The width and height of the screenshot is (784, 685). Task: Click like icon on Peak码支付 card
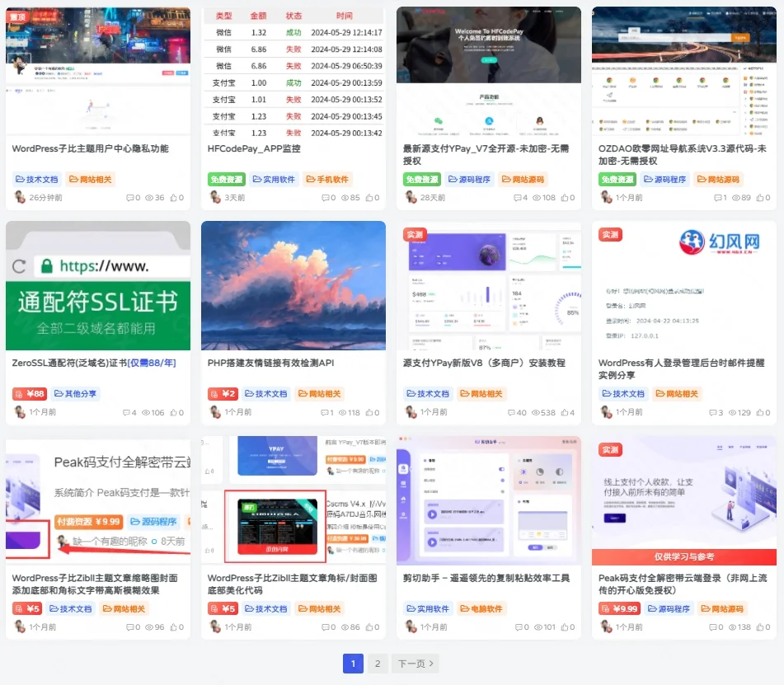[x=760, y=627]
